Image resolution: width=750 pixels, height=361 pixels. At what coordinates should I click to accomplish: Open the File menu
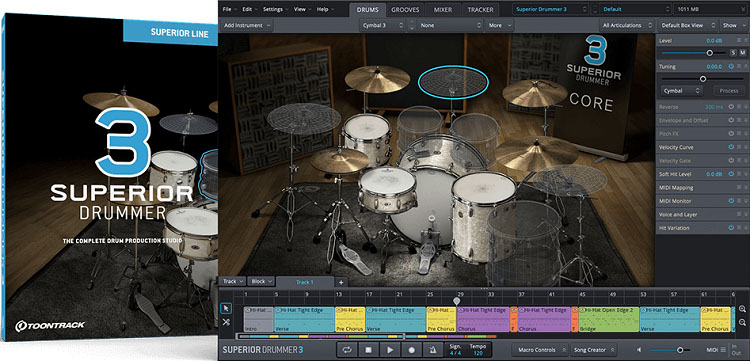tap(229, 9)
